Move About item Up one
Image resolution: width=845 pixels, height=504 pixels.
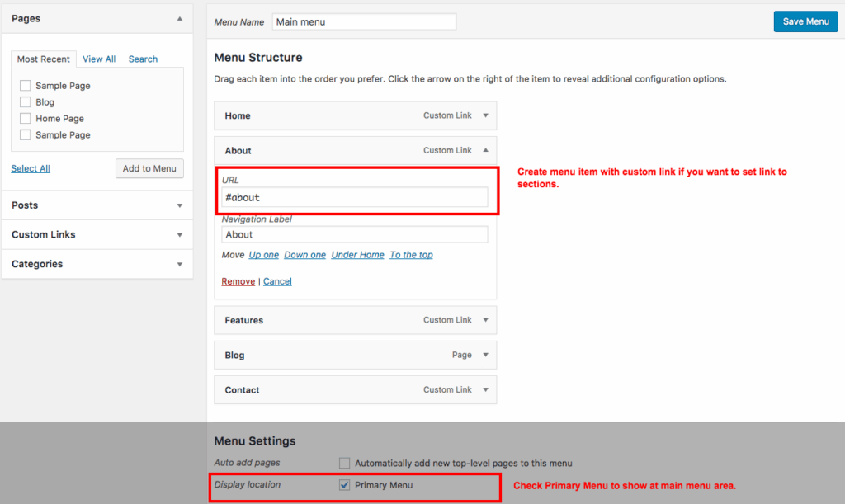click(x=263, y=255)
